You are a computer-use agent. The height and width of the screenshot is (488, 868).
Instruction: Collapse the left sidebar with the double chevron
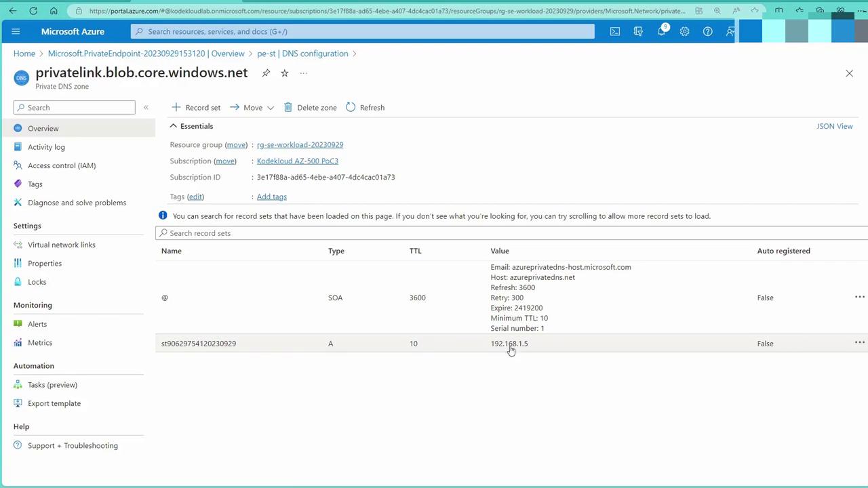click(146, 107)
